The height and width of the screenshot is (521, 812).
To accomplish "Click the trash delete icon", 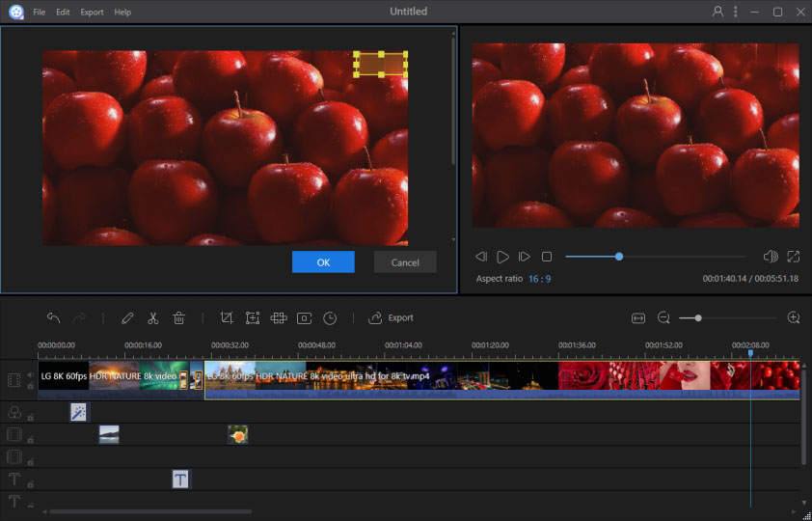I will coord(178,317).
